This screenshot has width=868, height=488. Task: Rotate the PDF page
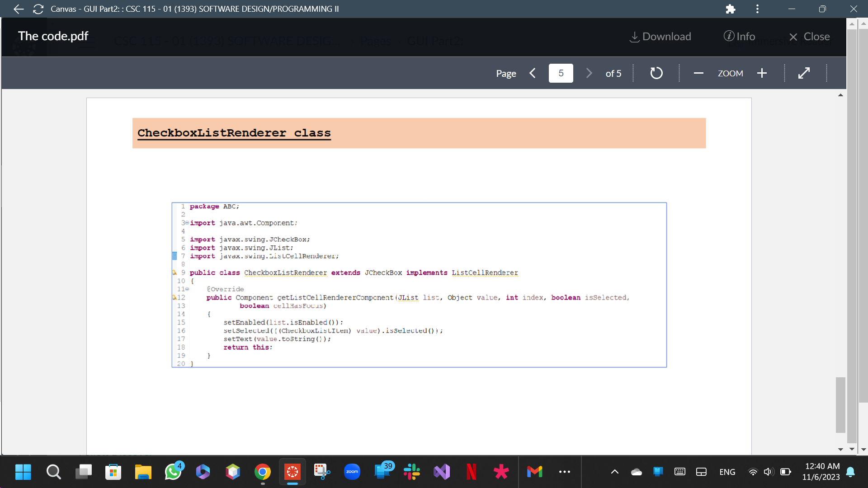tap(656, 73)
